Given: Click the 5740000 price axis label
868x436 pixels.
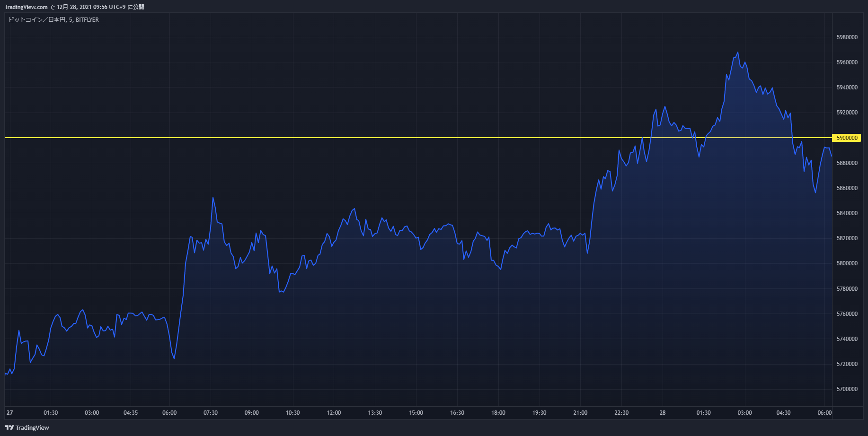Looking at the screenshot, I should pyautogui.click(x=847, y=339).
